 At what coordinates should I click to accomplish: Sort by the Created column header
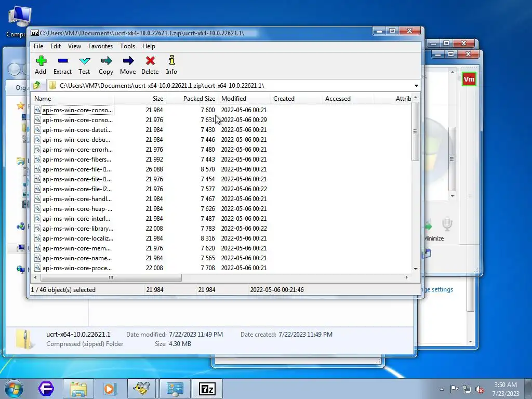[296, 99]
